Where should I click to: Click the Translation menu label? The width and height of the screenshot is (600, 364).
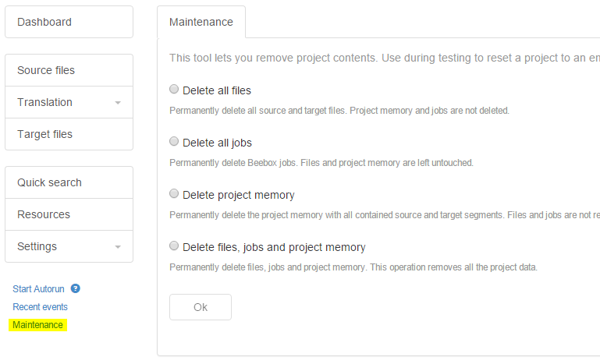[x=44, y=102]
